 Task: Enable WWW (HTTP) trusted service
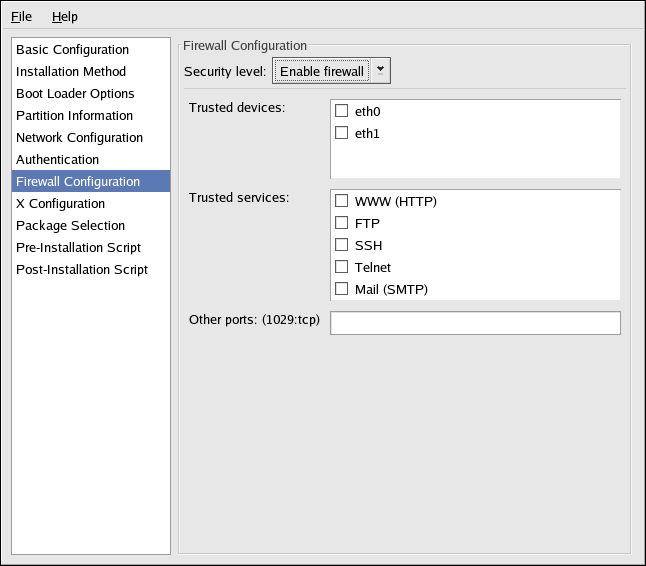coord(342,201)
